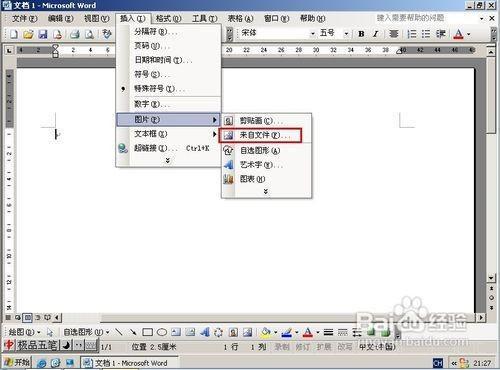The height and width of the screenshot is (370, 500).
Task: Click the Open folder icon
Action: click(x=28, y=34)
